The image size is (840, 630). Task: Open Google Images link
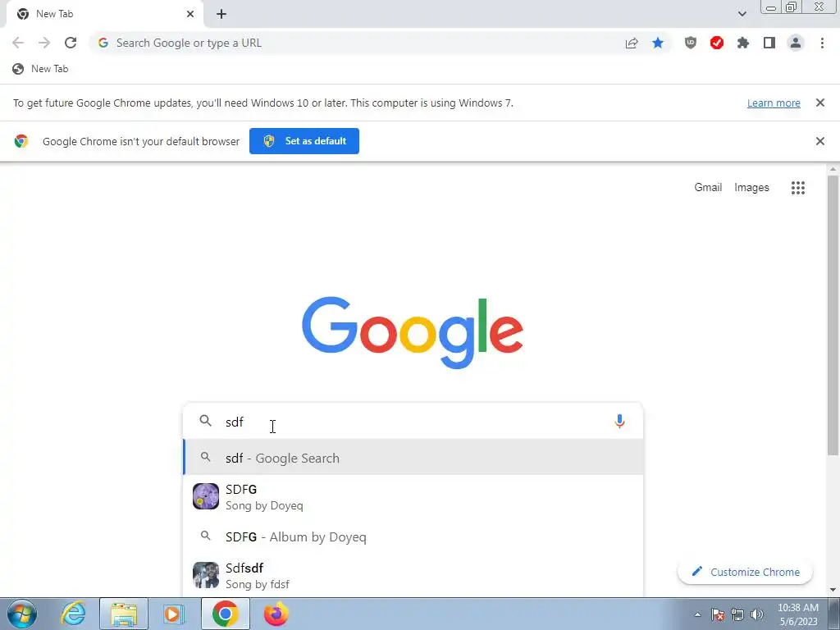coord(751,188)
